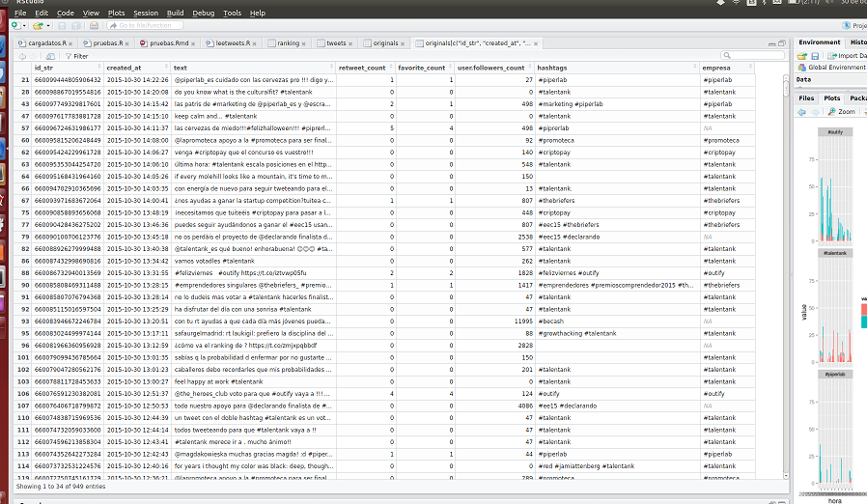Select the #outify facet plot
The height and width of the screenshot is (504, 867).
[x=835, y=184]
